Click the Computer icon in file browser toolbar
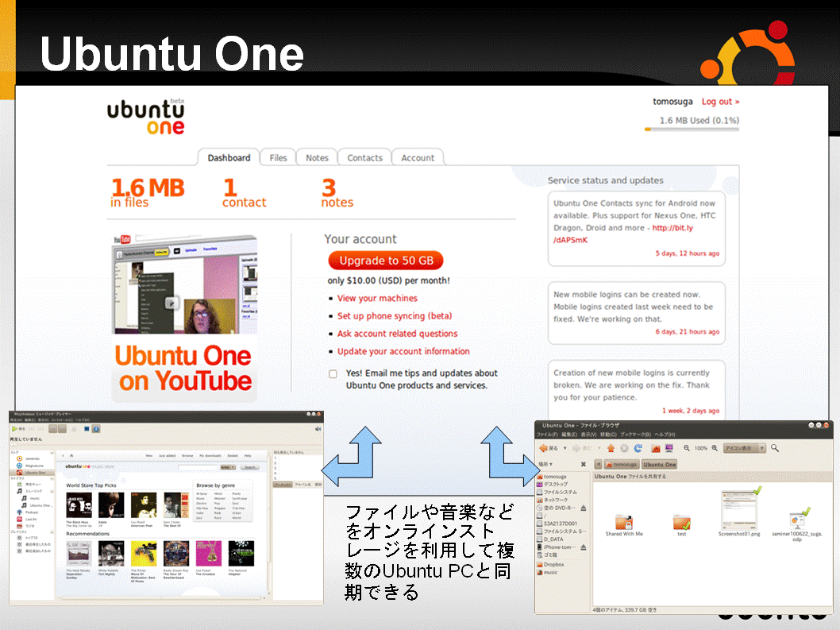Image resolution: width=840 pixels, height=630 pixels. tap(669, 448)
